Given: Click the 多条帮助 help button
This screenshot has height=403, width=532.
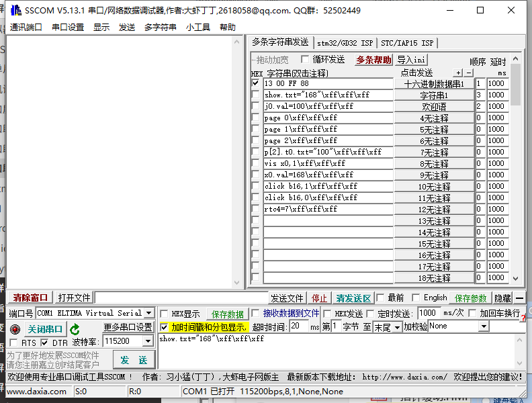Looking at the screenshot, I should click(373, 60).
